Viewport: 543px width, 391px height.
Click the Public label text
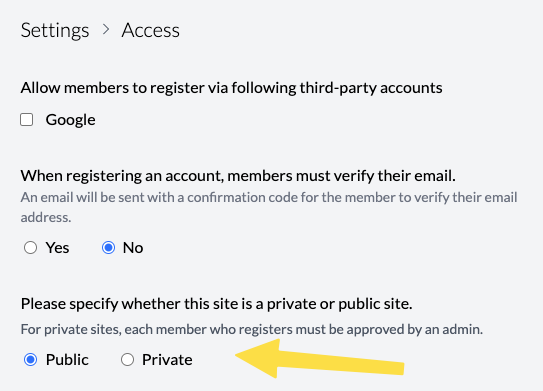[67, 359]
